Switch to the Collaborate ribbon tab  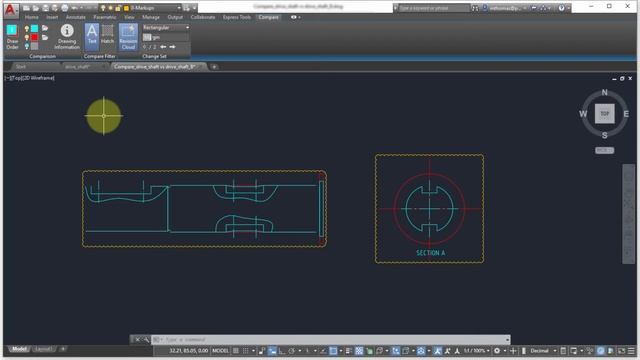pyautogui.click(x=203, y=17)
